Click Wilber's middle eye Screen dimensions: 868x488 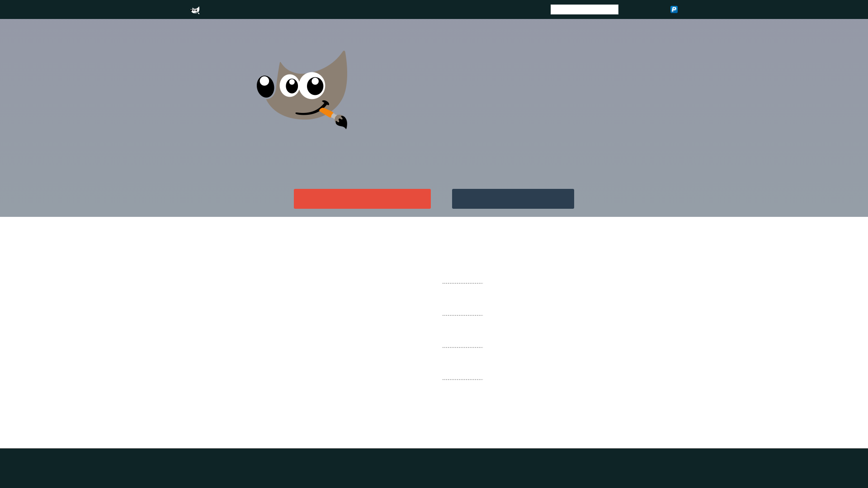click(290, 85)
